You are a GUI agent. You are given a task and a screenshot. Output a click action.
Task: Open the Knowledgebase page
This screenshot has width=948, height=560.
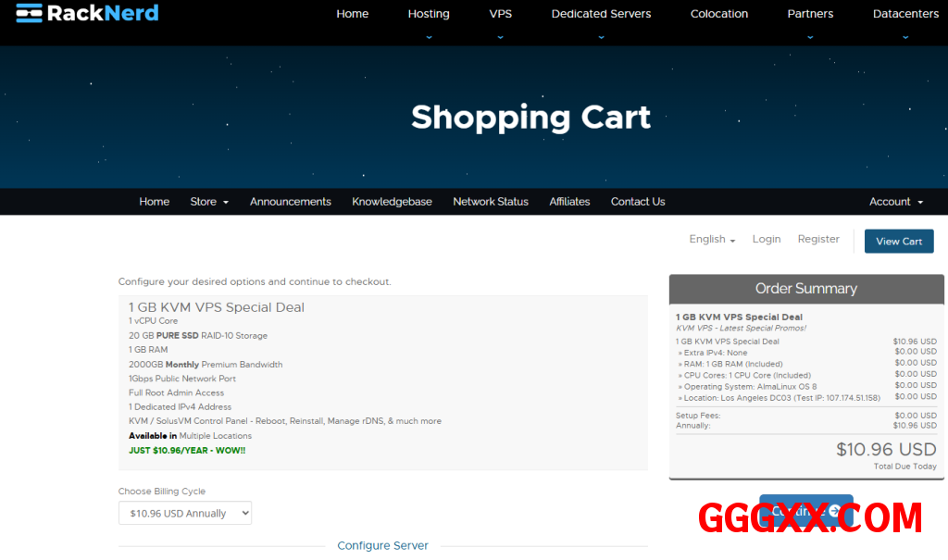click(x=392, y=202)
